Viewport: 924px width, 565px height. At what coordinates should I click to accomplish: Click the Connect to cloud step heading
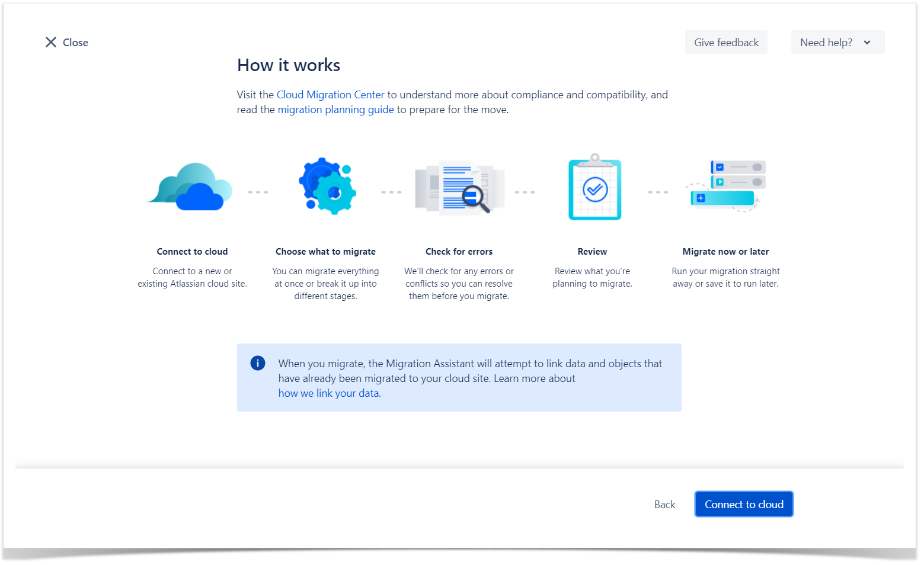(192, 252)
